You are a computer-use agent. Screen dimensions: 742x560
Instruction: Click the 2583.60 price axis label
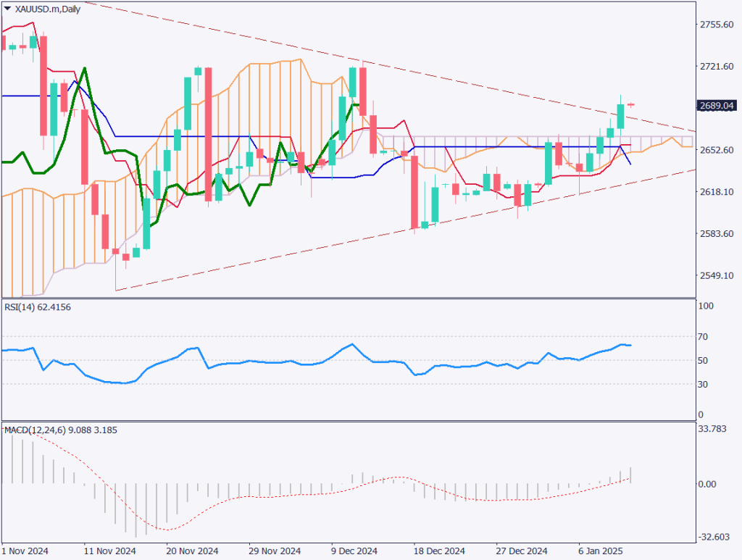(x=717, y=233)
